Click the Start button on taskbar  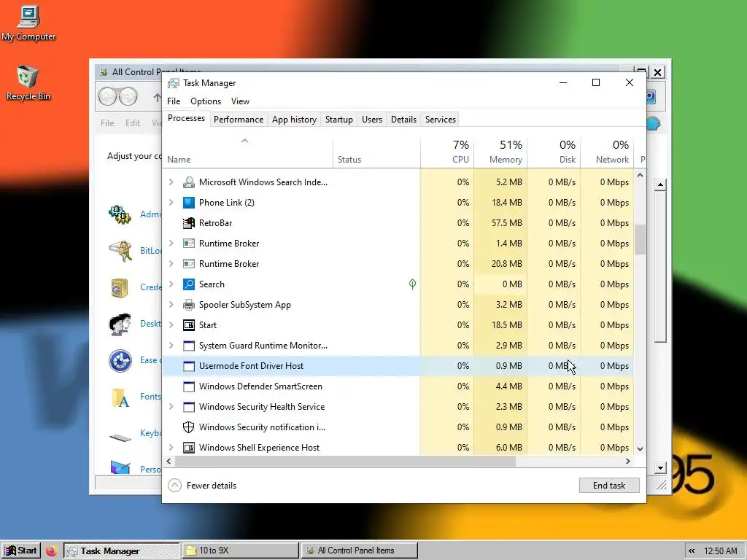click(21, 551)
